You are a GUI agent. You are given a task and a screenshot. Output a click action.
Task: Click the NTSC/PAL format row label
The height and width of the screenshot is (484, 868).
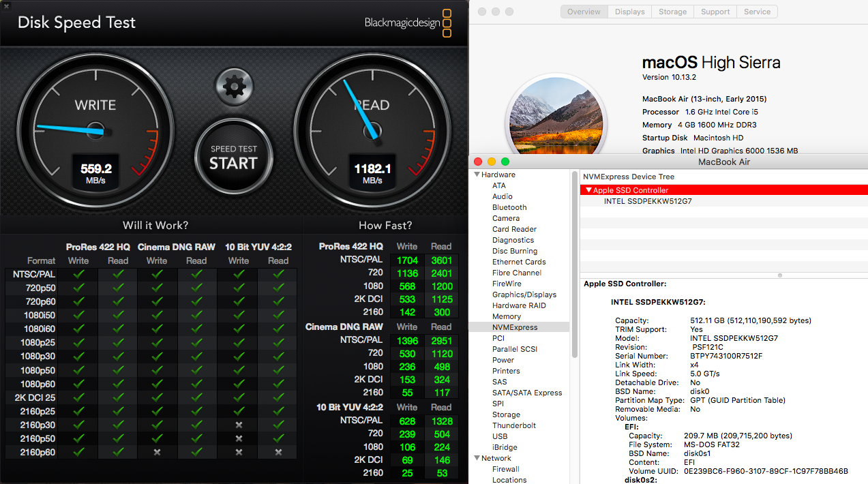(x=34, y=274)
